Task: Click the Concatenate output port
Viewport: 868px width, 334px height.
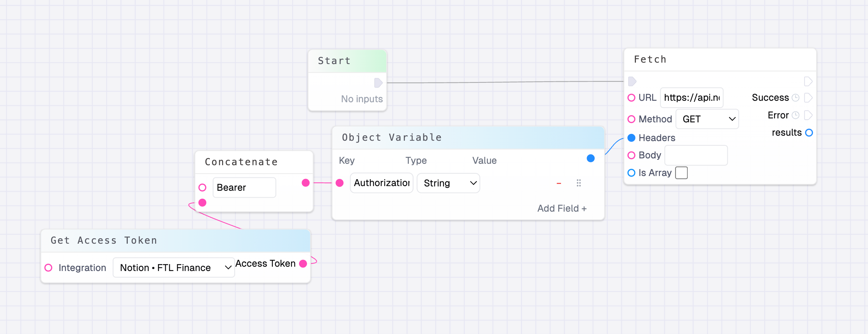Action: pyautogui.click(x=306, y=183)
